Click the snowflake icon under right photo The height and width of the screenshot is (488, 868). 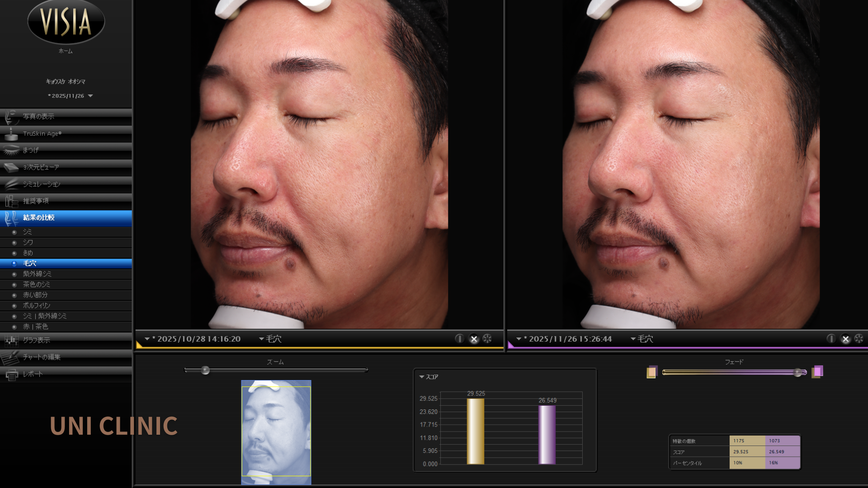point(859,339)
